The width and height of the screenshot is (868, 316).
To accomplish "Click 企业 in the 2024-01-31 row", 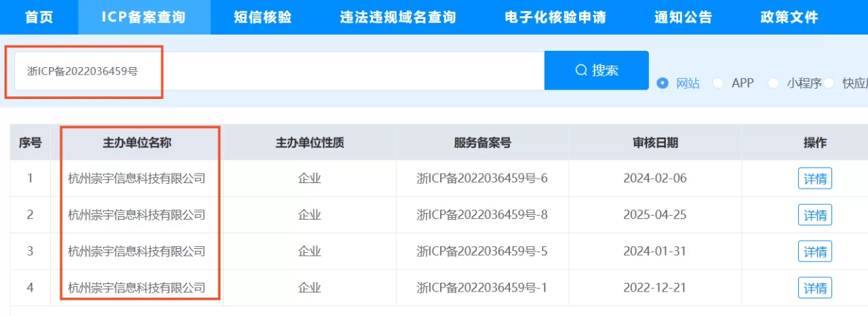I will [x=310, y=251].
